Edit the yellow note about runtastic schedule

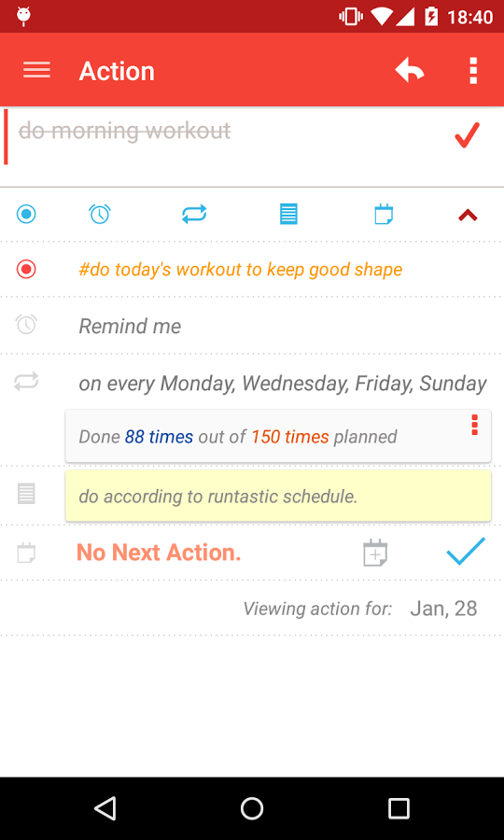point(278,496)
